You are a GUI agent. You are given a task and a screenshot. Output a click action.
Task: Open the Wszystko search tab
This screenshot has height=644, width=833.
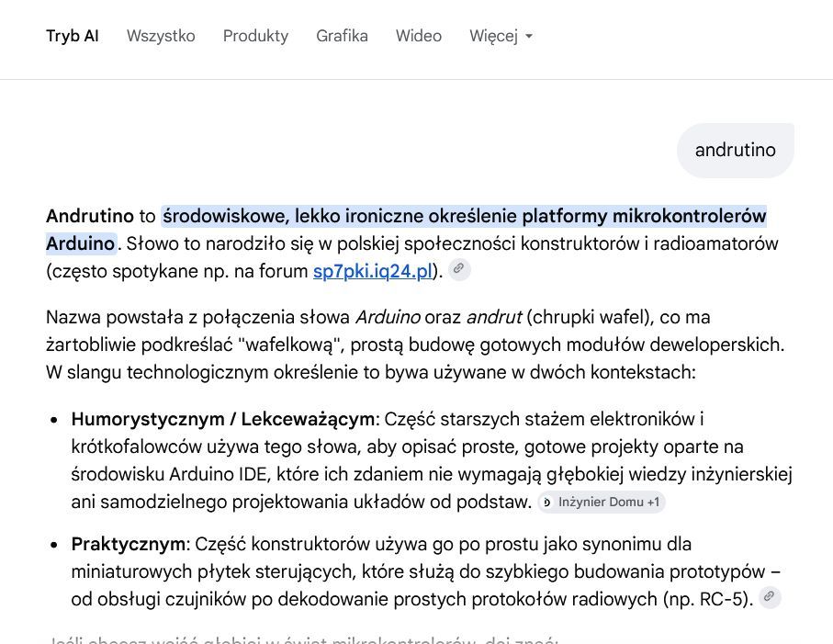click(x=161, y=36)
